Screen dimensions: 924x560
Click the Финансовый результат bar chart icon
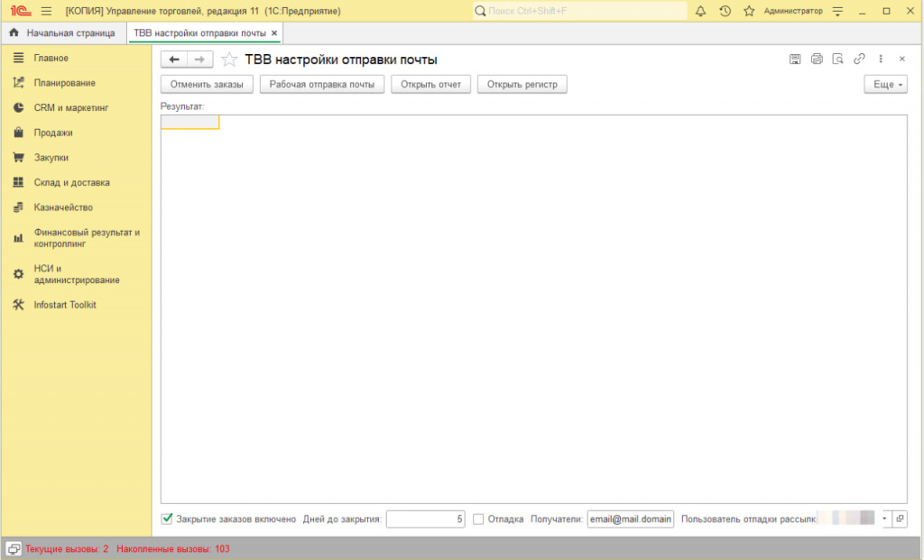[x=18, y=238]
